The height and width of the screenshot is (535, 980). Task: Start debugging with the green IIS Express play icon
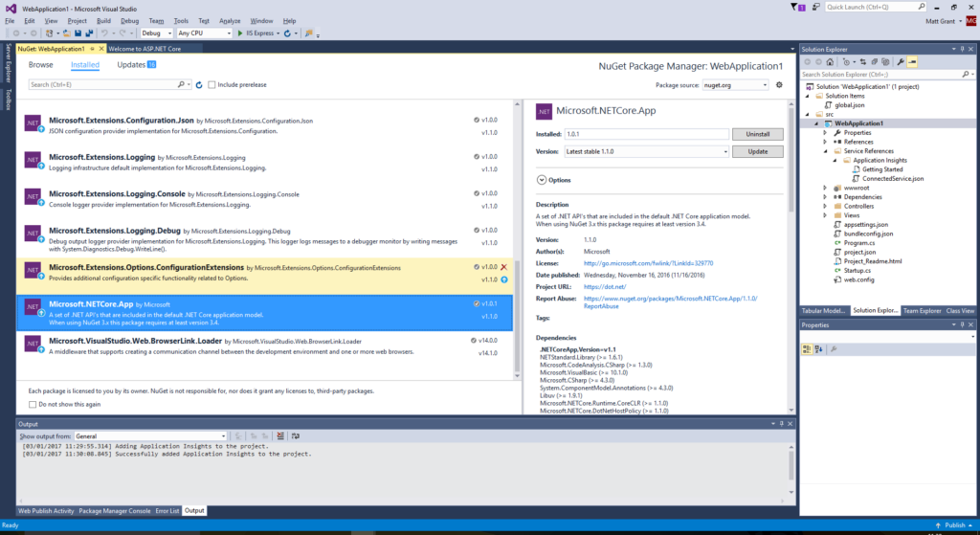[x=240, y=33]
